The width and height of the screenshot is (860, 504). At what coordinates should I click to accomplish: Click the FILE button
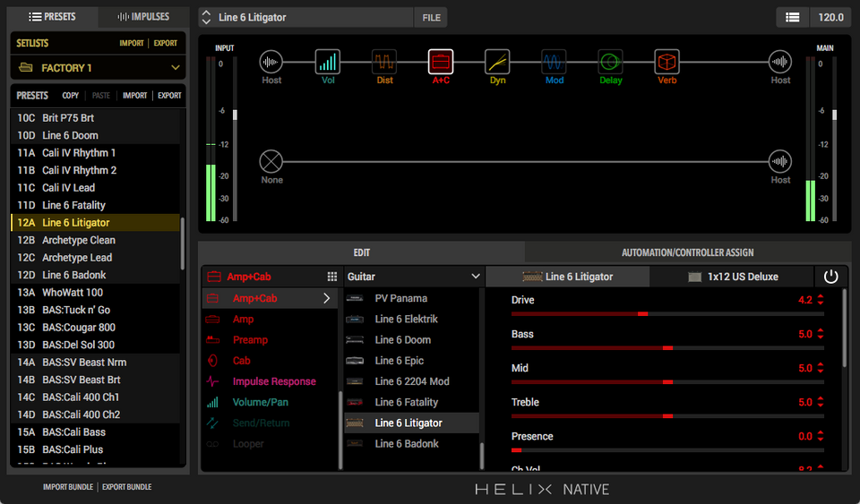431,18
